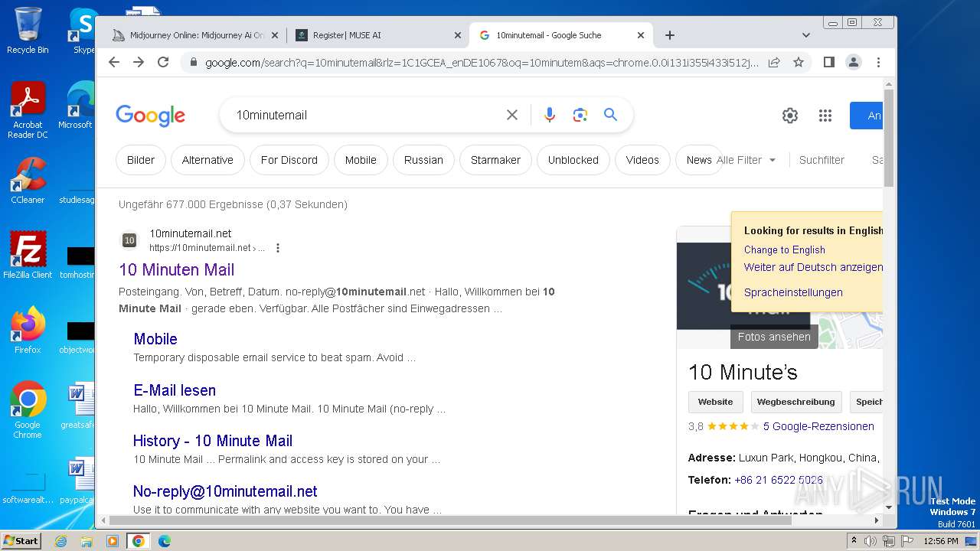Click the Windows Start button

coord(21,541)
